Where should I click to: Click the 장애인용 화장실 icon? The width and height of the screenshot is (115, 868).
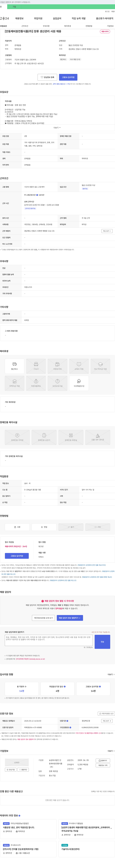(71, 437)
